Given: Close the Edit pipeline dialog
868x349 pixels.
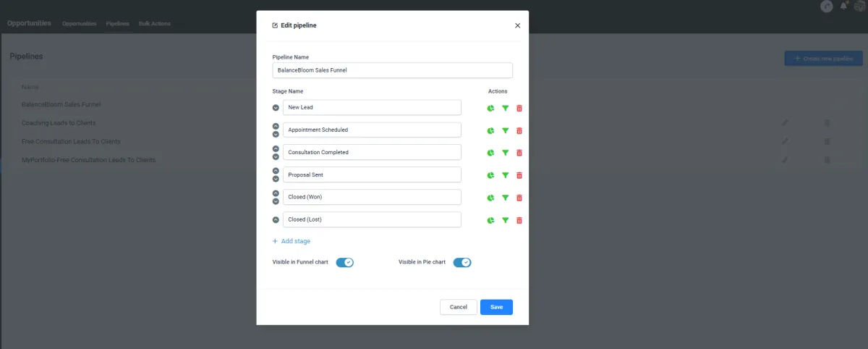Looking at the screenshot, I should [x=517, y=25].
